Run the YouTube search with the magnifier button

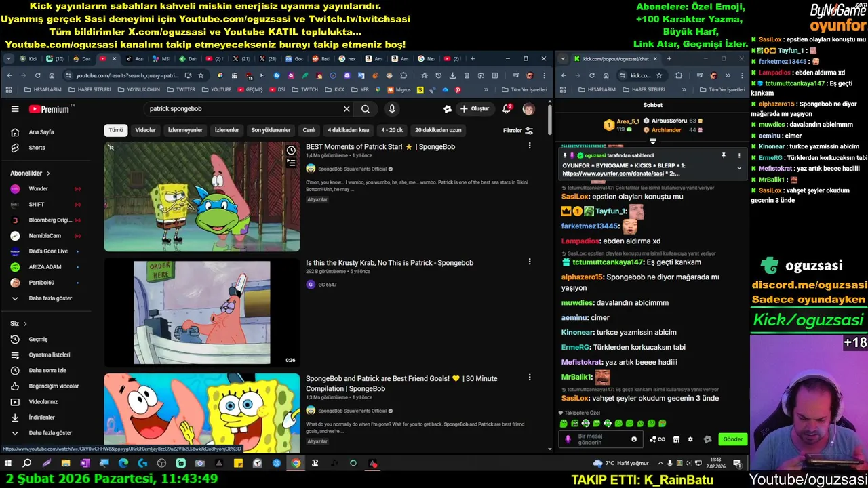coord(366,109)
